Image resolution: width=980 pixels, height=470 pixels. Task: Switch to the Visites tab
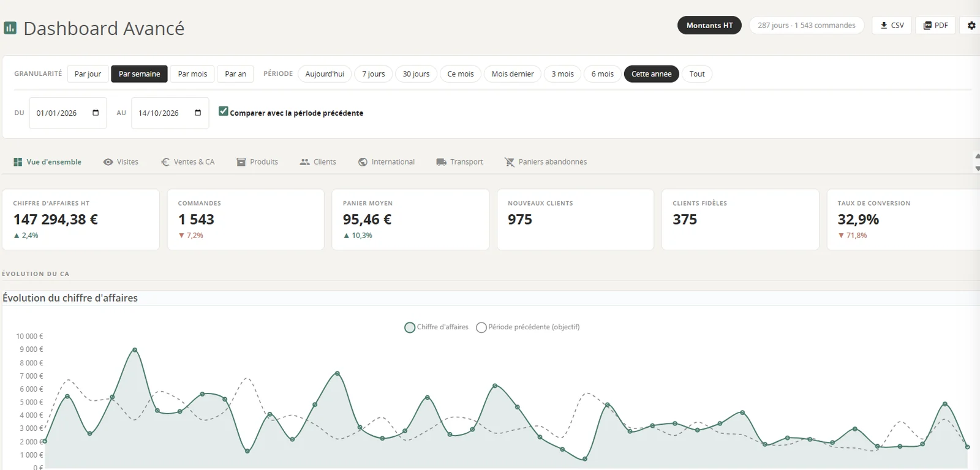(x=121, y=162)
